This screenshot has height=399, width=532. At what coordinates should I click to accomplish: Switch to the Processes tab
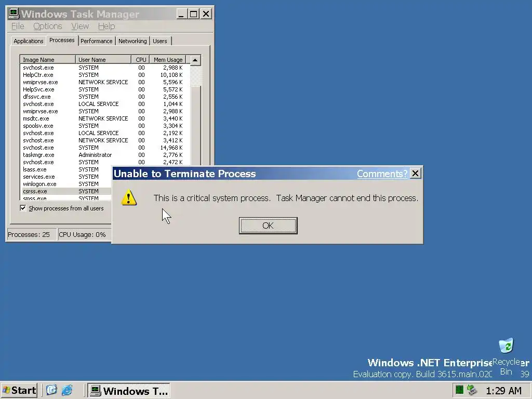point(62,40)
